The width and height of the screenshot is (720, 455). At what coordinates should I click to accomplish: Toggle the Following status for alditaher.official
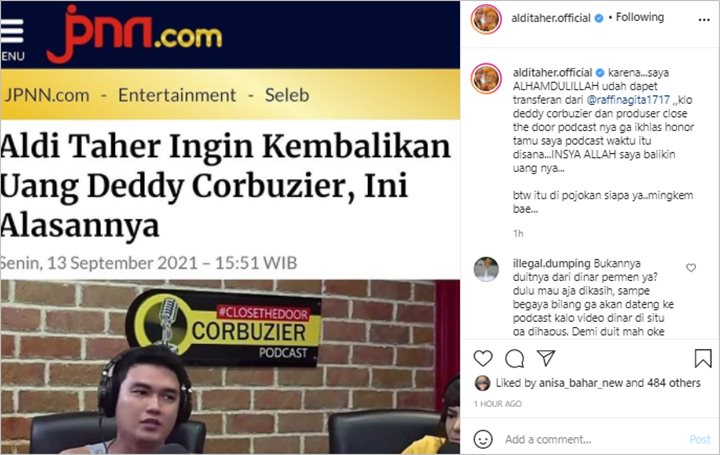click(640, 17)
